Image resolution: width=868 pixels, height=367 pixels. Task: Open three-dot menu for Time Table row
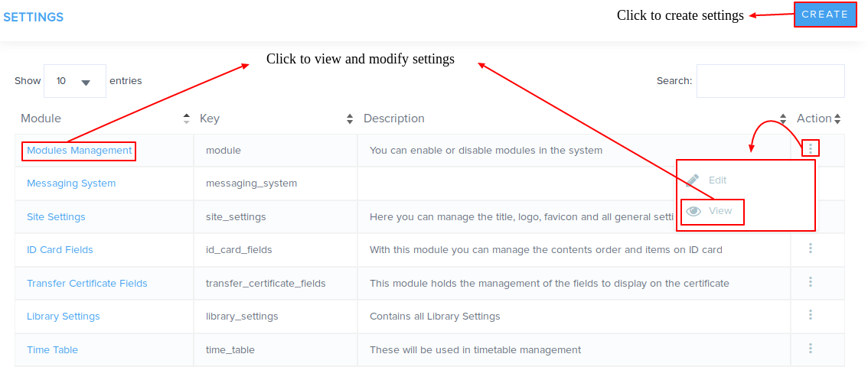point(811,349)
